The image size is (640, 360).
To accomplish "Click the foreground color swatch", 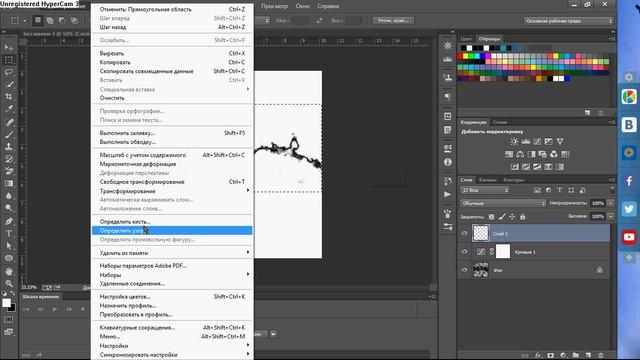I will click(7, 303).
